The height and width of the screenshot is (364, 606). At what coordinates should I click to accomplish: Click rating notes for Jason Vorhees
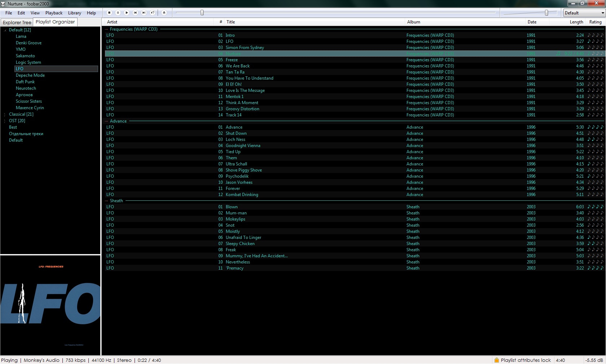point(596,182)
